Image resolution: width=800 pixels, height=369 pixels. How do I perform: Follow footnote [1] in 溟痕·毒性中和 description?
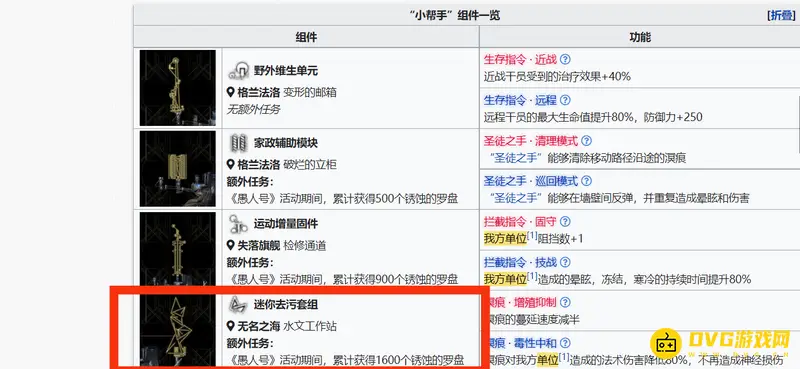click(x=564, y=356)
